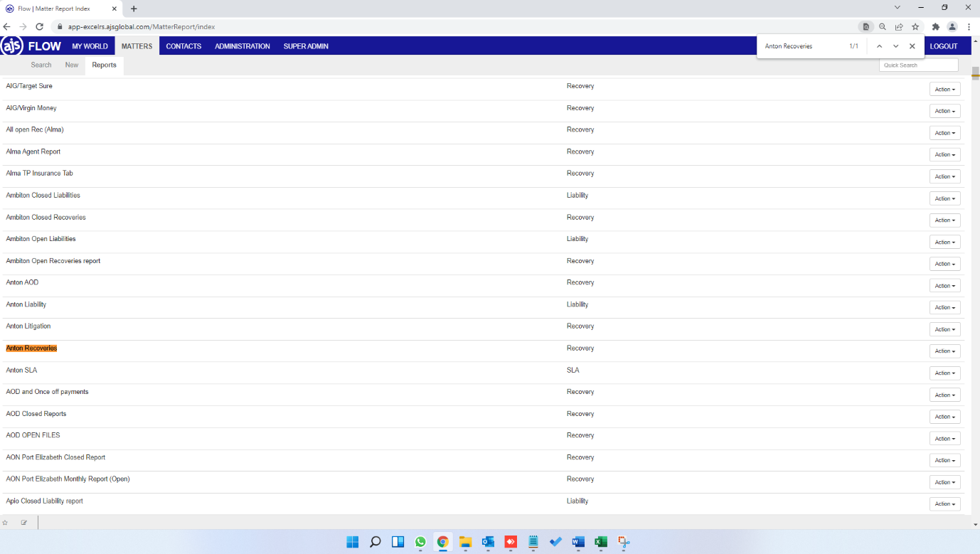
Task: Click the Alma TP Insurance Tab row name
Action: point(39,174)
